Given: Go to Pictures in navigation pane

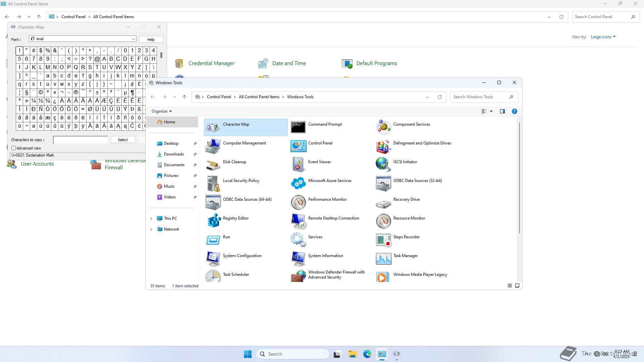Looking at the screenshot, I should pos(171,176).
